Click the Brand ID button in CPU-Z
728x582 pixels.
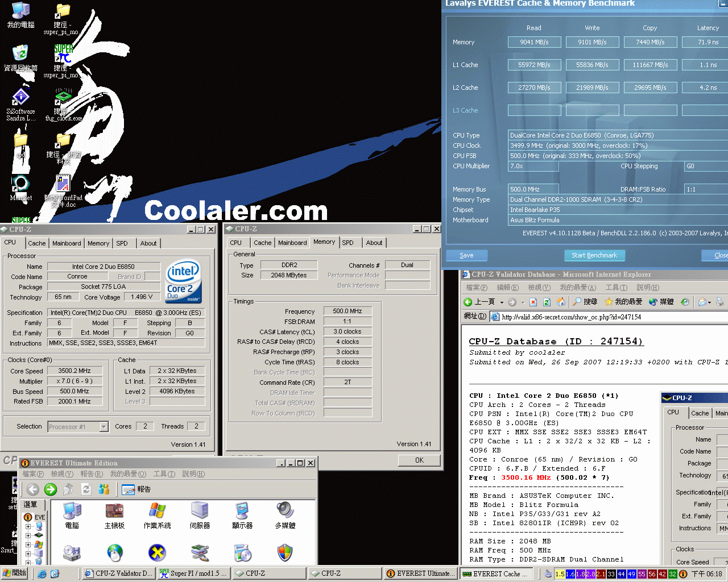point(130,277)
